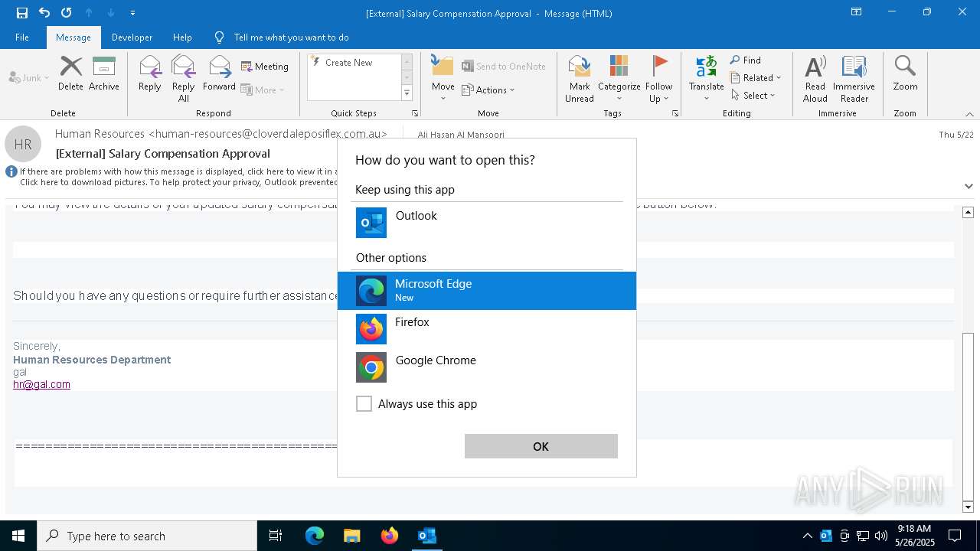Image resolution: width=980 pixels, height=551 pixels.
Task: Open the Help ribbon tab
Action: point(182,37)
